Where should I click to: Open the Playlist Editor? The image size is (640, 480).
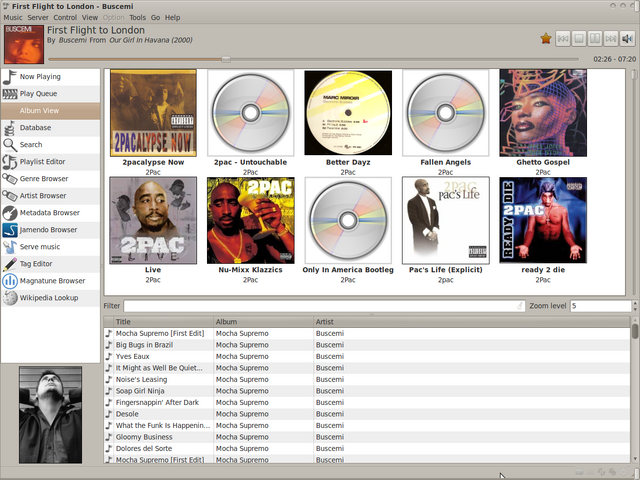point(50,162)
